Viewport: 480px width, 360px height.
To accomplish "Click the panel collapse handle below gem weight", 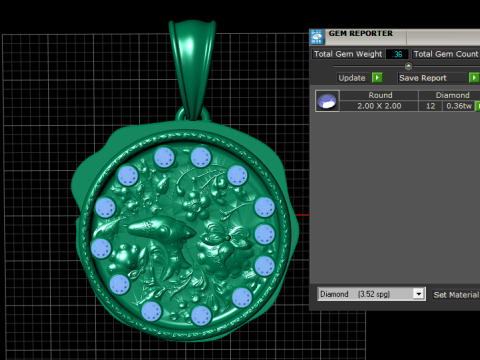I will point(408,66).
